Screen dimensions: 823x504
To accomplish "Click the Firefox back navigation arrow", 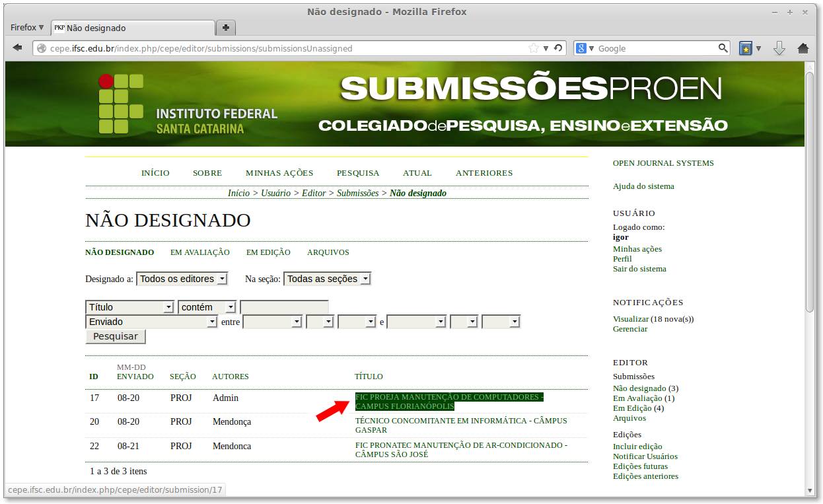I will click(x=18, y=48).
